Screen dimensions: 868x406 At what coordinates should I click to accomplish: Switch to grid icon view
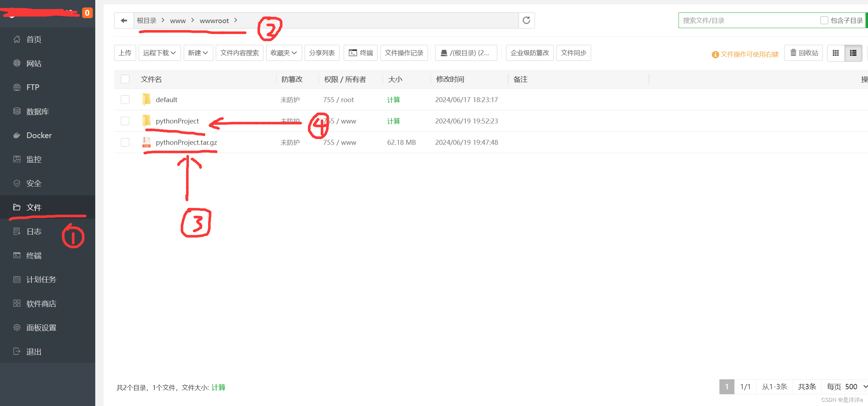tap(836, 53)
